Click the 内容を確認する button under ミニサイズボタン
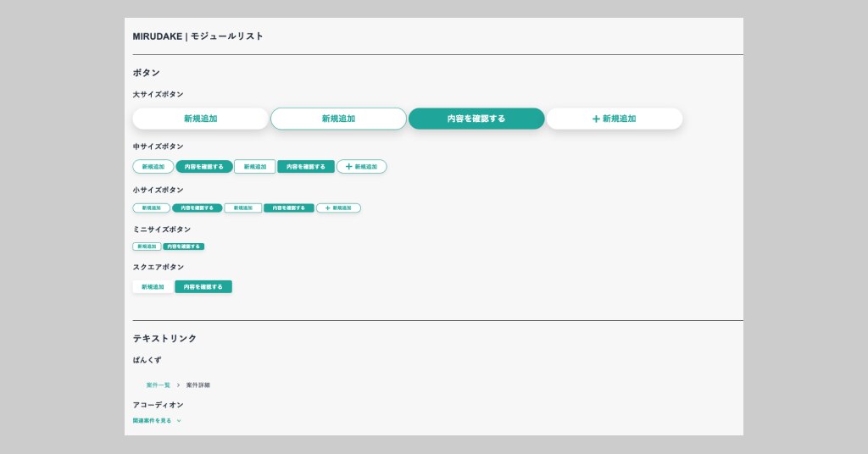 [x=184, y=246]
